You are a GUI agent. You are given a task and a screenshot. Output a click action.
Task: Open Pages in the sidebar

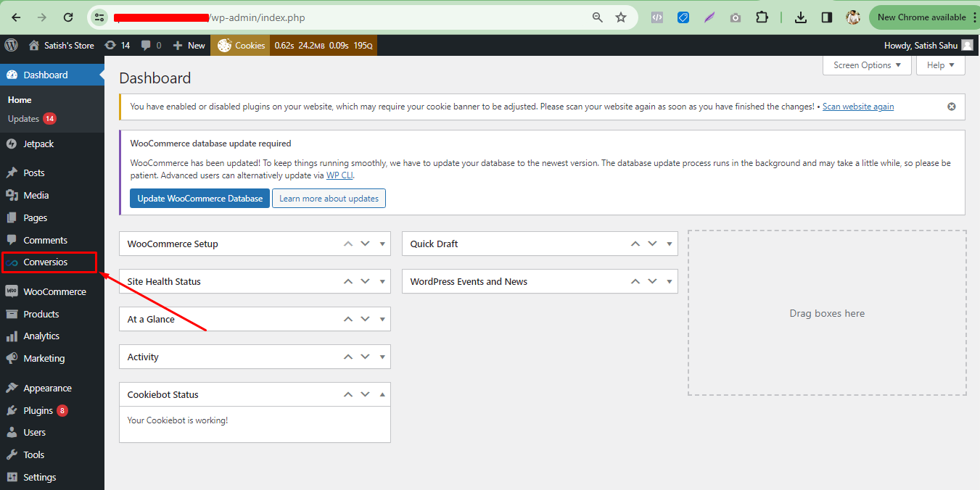pyautogui.click(x=52, y=217)
